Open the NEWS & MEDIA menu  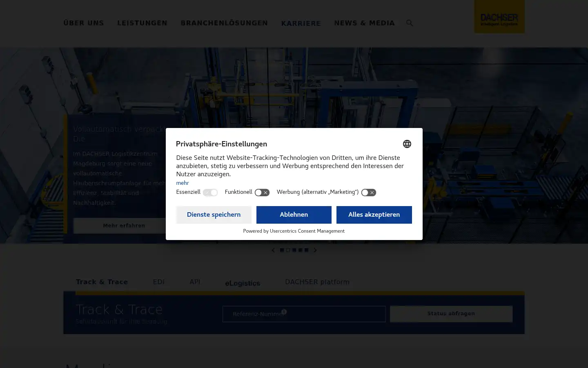tap(365, 23)
